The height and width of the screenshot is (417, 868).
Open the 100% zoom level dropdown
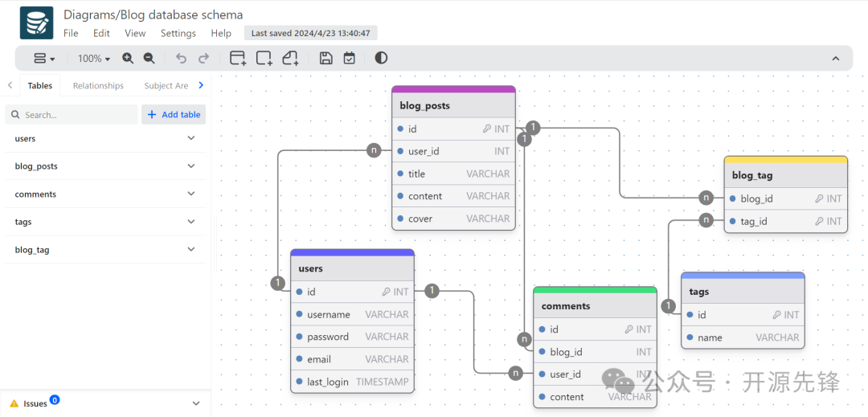[93, 58]
